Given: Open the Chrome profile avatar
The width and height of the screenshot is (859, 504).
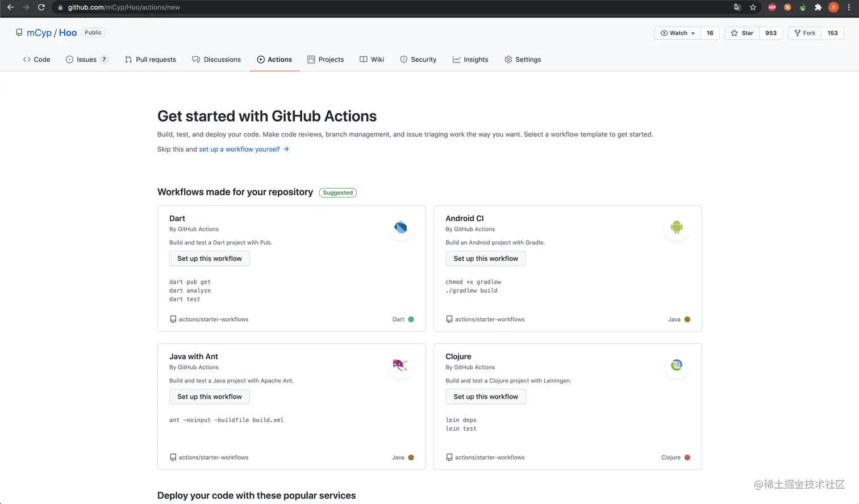Looking at the screenshot, I should coord(833,7).
